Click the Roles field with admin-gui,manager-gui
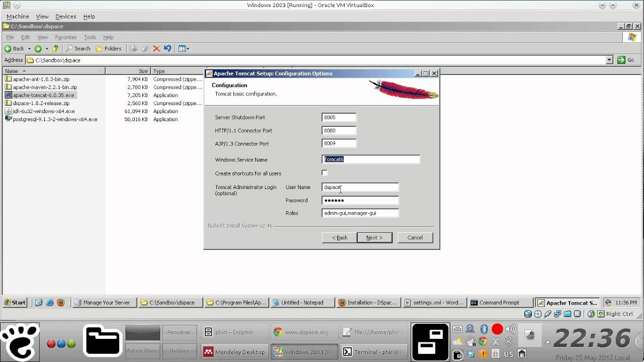644x362 pixels. tap(360, 213)
